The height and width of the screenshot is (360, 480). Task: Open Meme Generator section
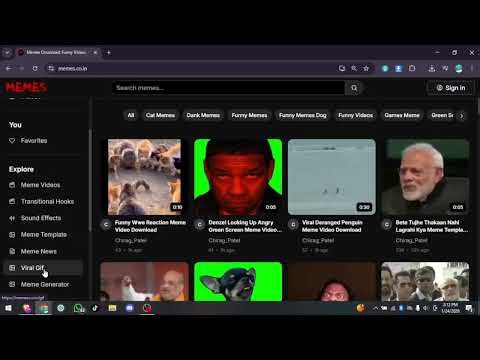coord(43,284)
